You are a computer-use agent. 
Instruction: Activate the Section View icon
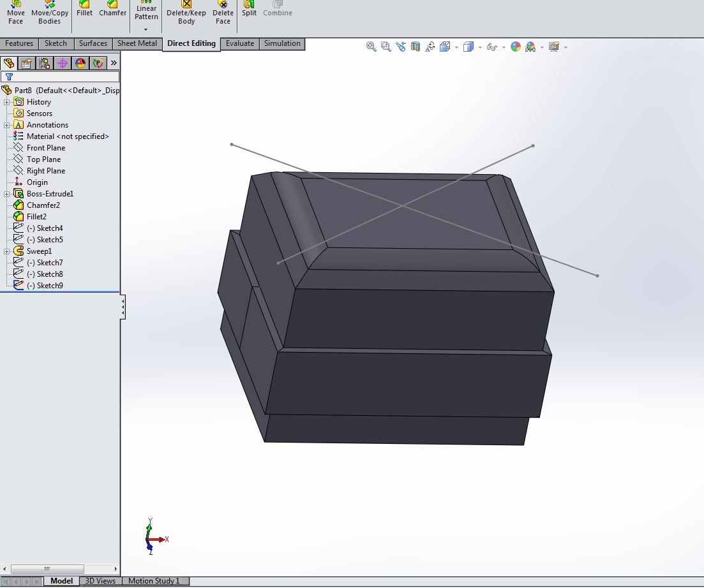pyautogui.click(x=416, y=47)
